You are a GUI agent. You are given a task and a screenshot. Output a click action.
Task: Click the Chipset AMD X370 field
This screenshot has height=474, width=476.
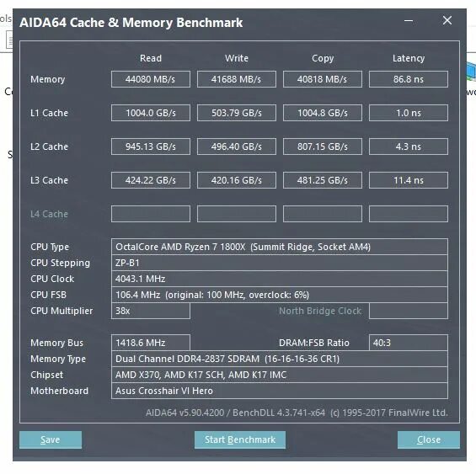click(280, 375)
